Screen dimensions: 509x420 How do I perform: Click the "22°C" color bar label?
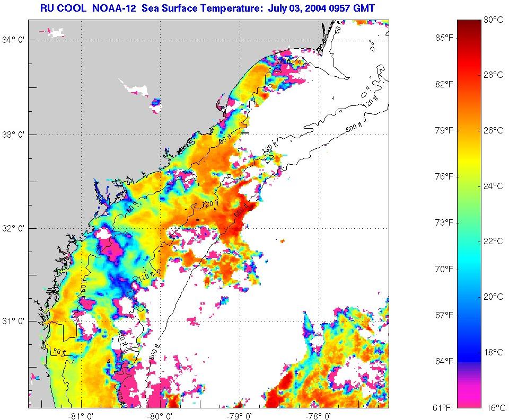(493, 241)
